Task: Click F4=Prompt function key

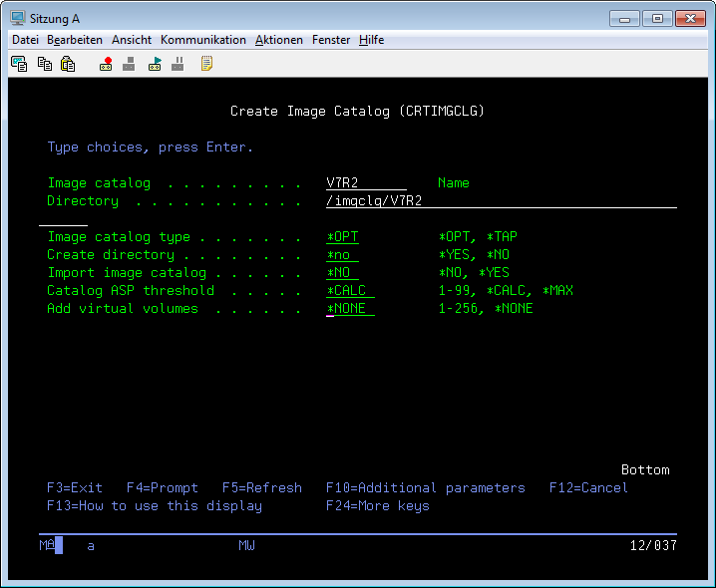Action: [x=163, y=488]
